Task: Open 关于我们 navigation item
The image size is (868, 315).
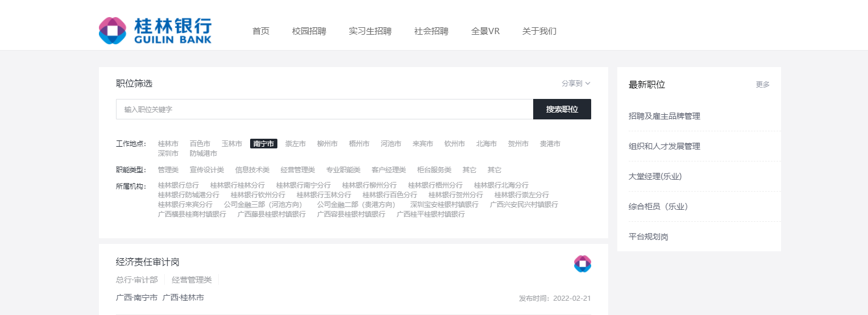Action: [x=539, y=31]
